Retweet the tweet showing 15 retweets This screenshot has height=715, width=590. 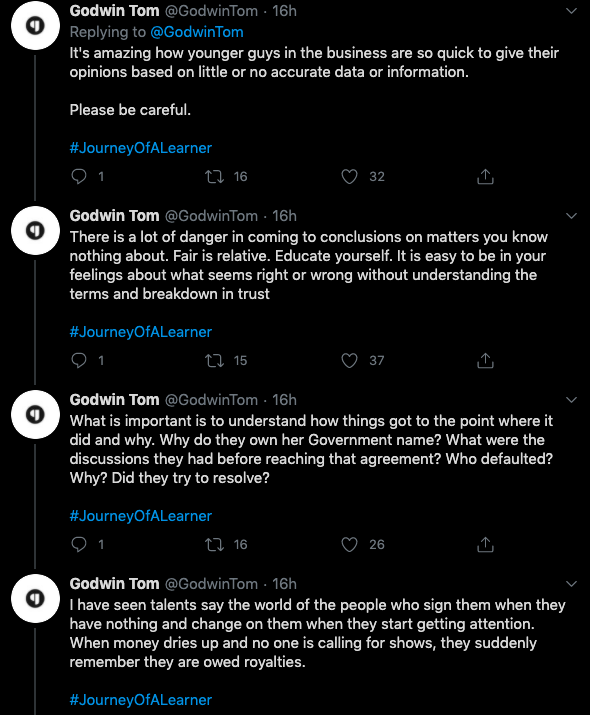[214, 360]
